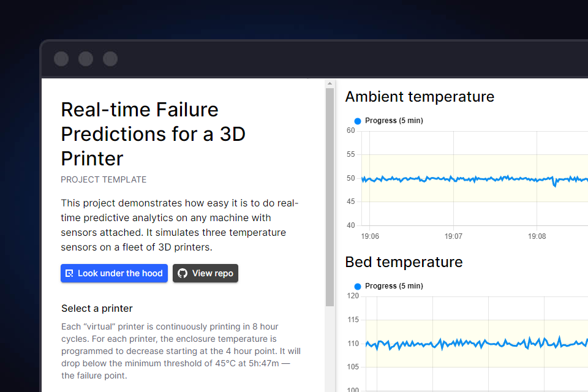Click the 'PROJECT TEMPLATE' label

pyautogui.click(x=103, y=179)
